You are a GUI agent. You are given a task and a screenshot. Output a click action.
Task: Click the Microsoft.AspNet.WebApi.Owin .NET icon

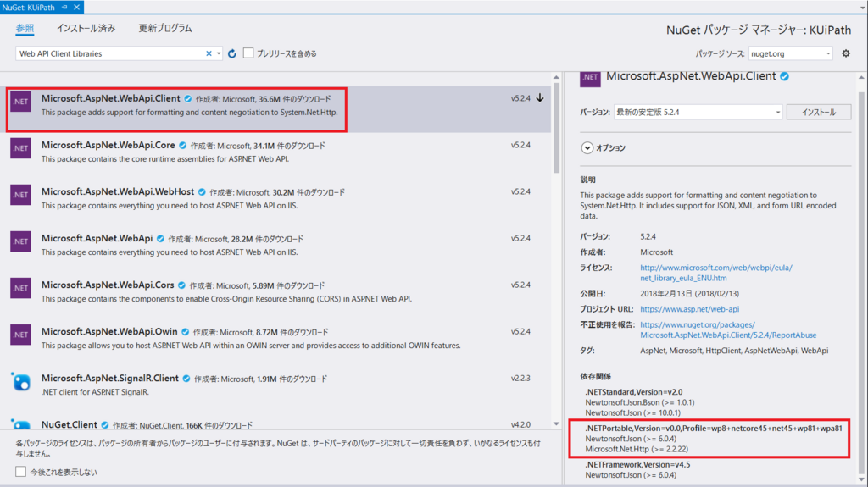(x=20, y=335)
